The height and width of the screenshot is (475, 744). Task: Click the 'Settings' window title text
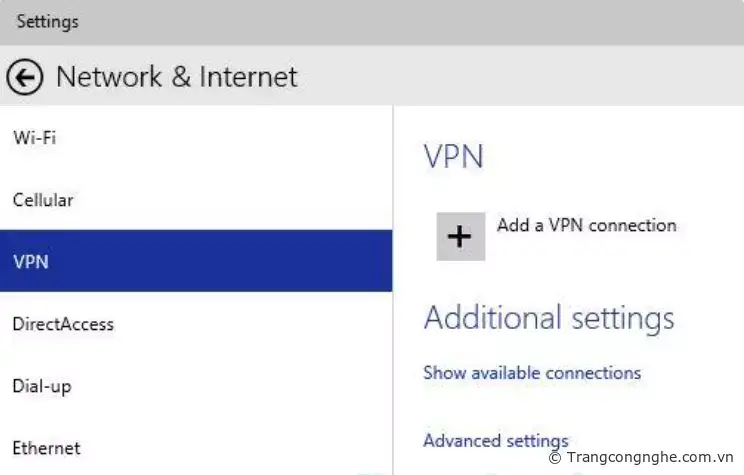(x=47, y=21)
